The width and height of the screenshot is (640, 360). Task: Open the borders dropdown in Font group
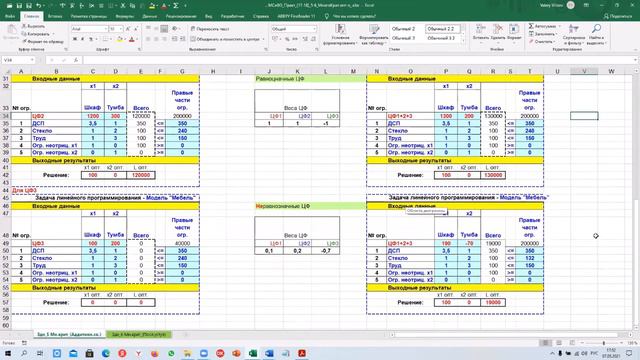click(111, 39)
